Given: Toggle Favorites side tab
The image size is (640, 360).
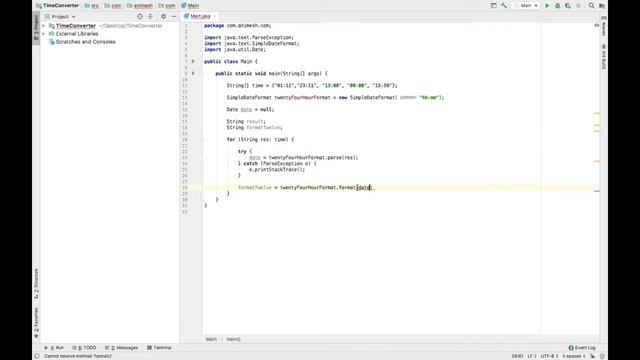Looking at the screenshot, I should pos(36,323).
